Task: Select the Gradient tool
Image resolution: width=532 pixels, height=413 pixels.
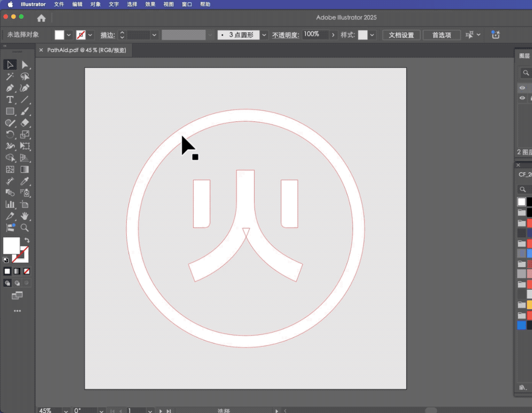Action: point(25,169)
